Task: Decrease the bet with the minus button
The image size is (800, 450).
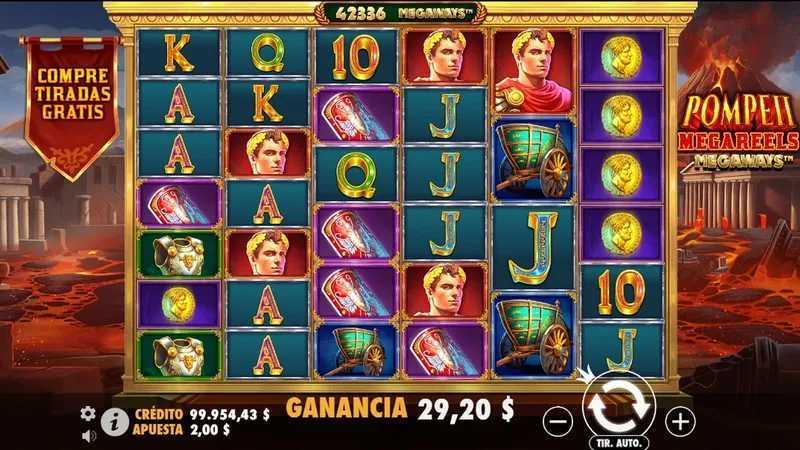Action: click(x=558, y=421)
